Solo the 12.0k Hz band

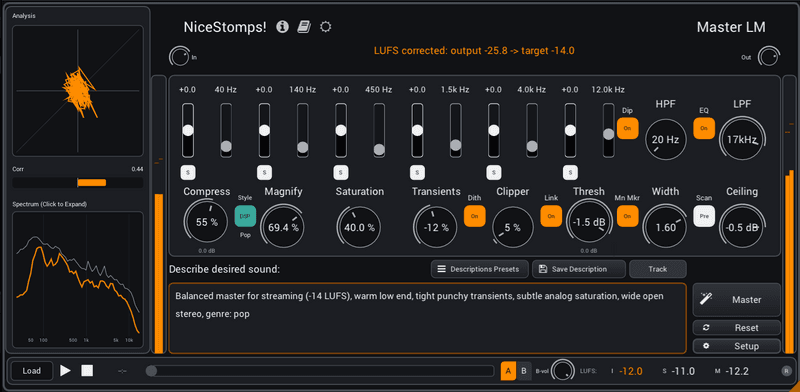coord(570,173)
